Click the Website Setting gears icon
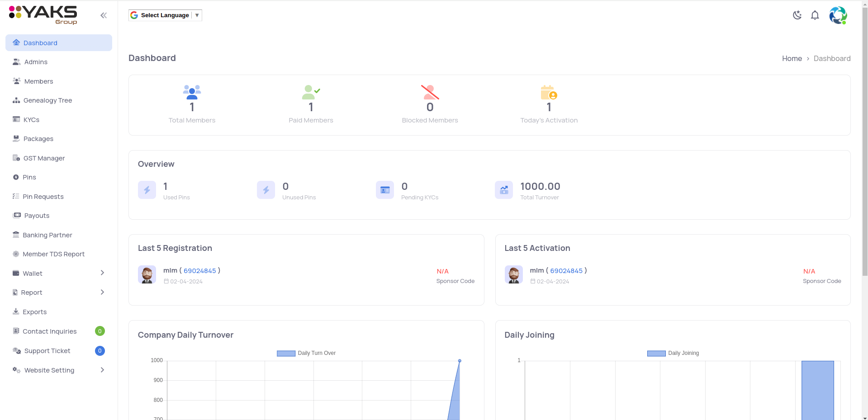 17,370
